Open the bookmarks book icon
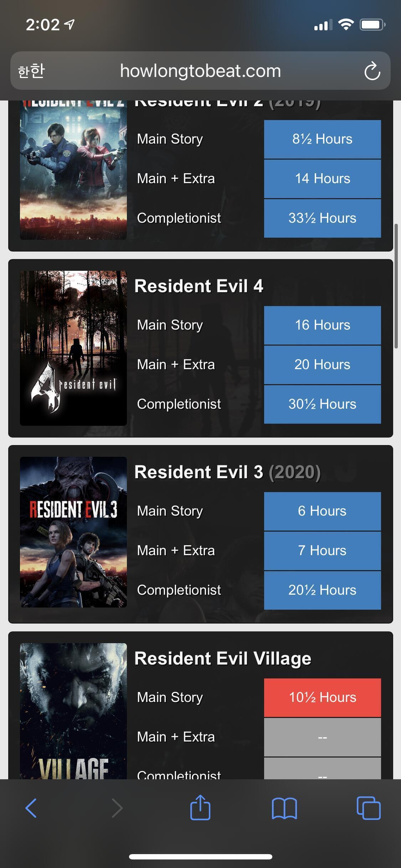401x868 pixels. point(284,808)
